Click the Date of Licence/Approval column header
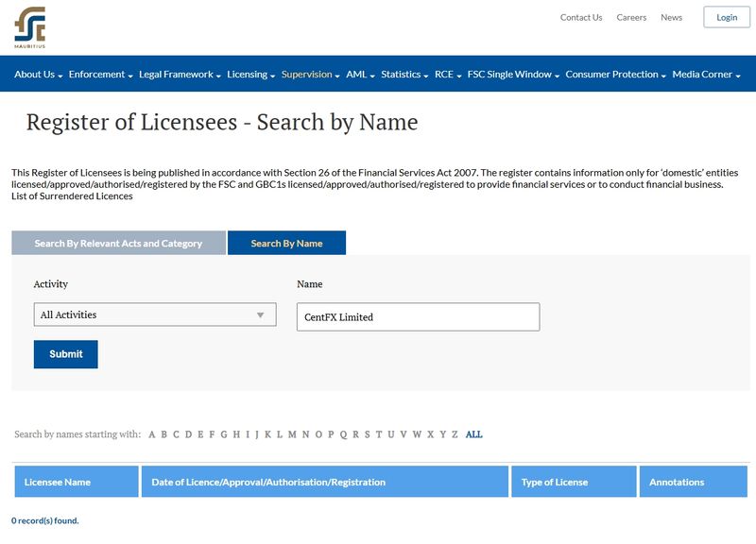 (325, 482)
